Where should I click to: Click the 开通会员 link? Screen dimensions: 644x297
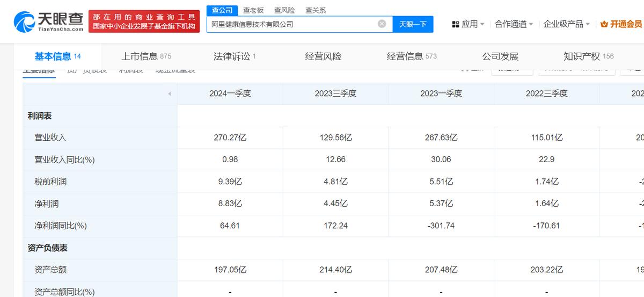pyautogui.click(x=626, y=24)
